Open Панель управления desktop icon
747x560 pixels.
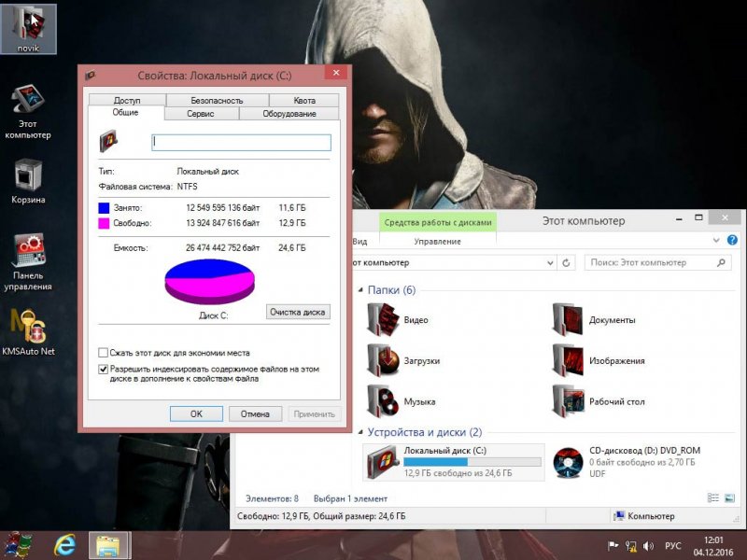coord(28,262)
